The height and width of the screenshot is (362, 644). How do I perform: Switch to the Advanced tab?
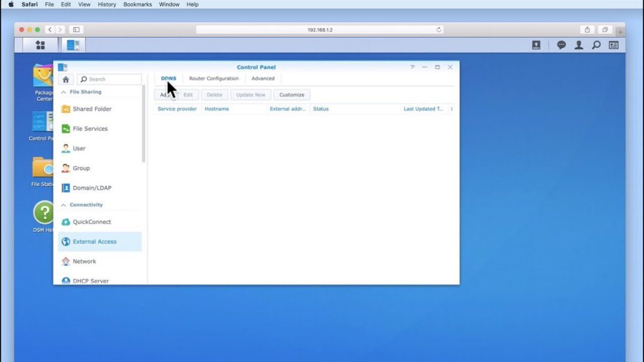[x=263, y=79]
